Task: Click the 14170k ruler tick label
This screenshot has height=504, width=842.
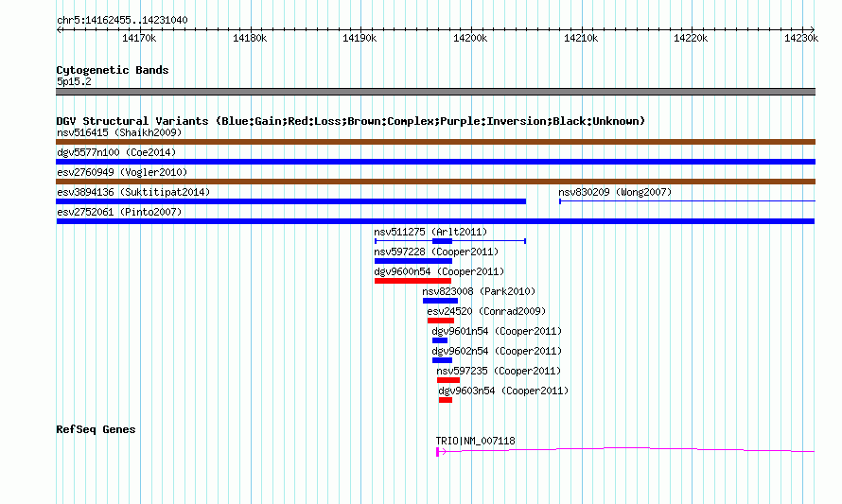Action: [139, 38]
